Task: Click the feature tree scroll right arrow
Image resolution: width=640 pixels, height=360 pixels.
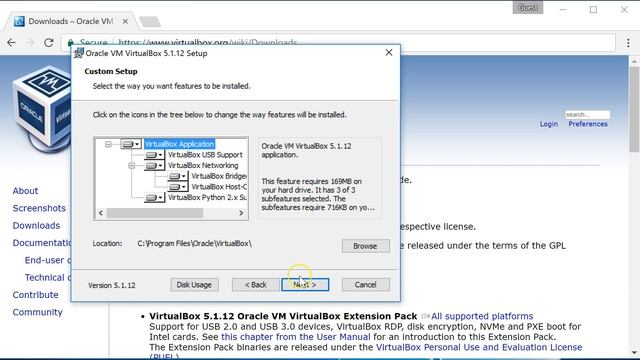Action: (241, 213)
